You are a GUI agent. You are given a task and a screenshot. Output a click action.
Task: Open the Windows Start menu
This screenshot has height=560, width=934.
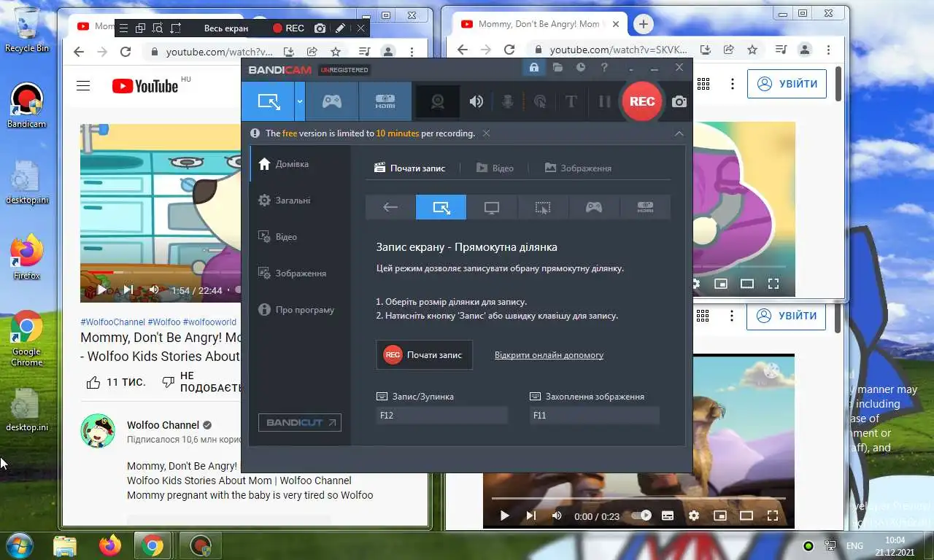pyautogui.click(x=19, y=545)
